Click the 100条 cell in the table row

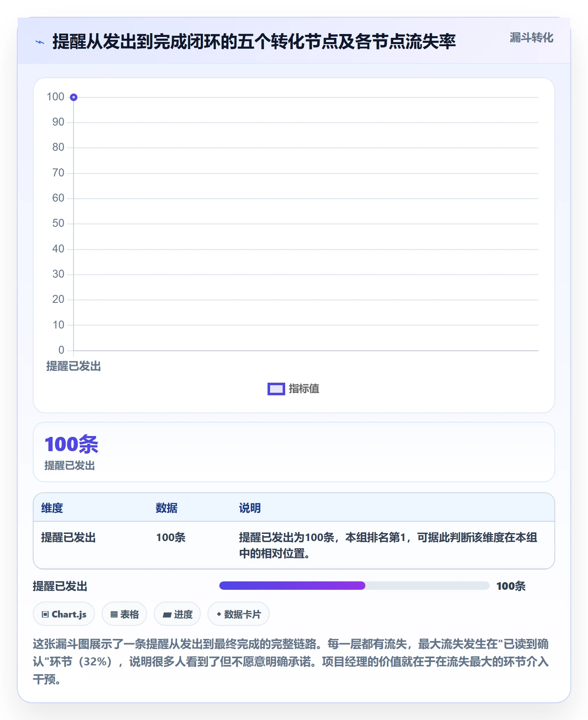pyautogui.click(x=171, y=537)
